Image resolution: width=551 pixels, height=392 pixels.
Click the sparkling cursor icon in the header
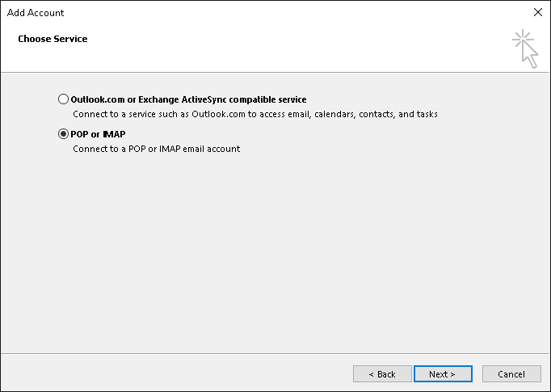pos(526,48)
